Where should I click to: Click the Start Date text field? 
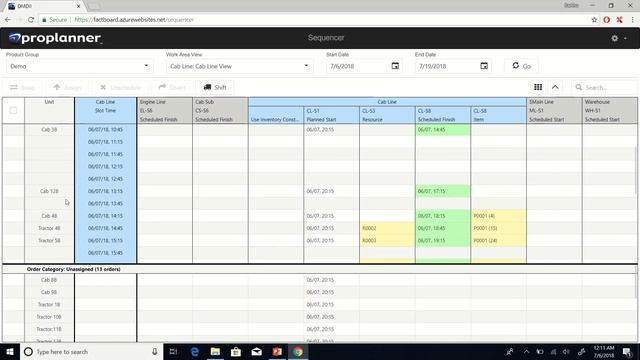(x=358, y=66)
